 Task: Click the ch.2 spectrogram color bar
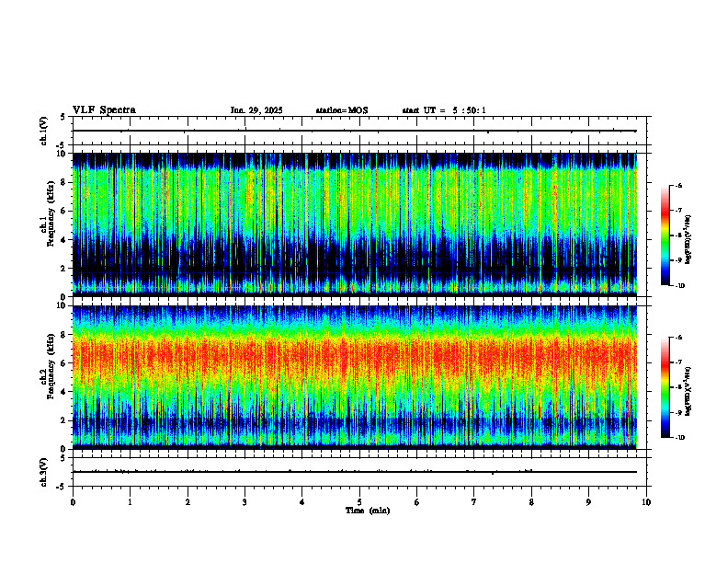pyautogui.click(x=665, y=387)
